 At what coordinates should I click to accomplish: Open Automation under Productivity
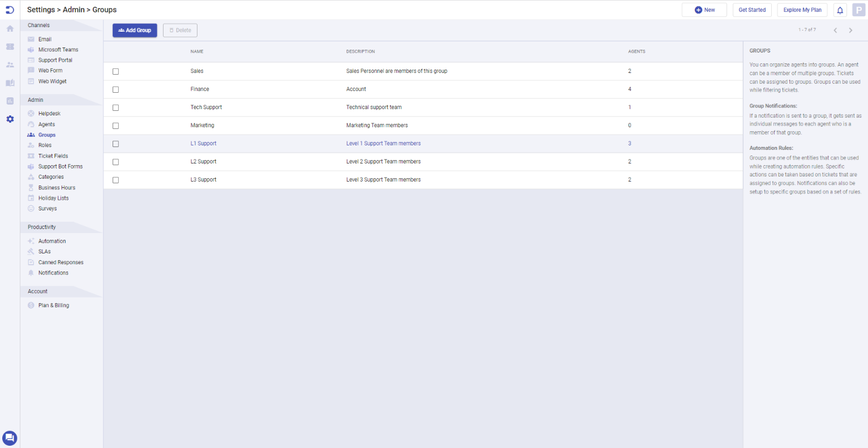click(52, 241)
